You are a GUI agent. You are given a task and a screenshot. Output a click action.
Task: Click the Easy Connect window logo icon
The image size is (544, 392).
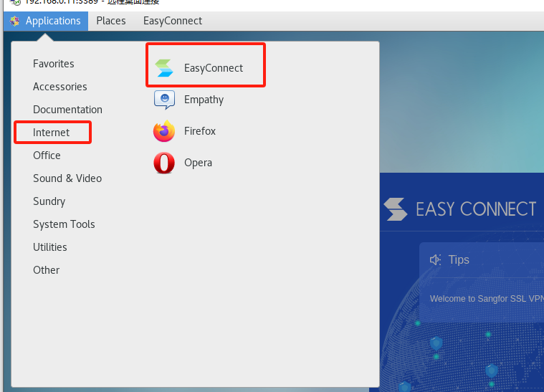(396, 209)
